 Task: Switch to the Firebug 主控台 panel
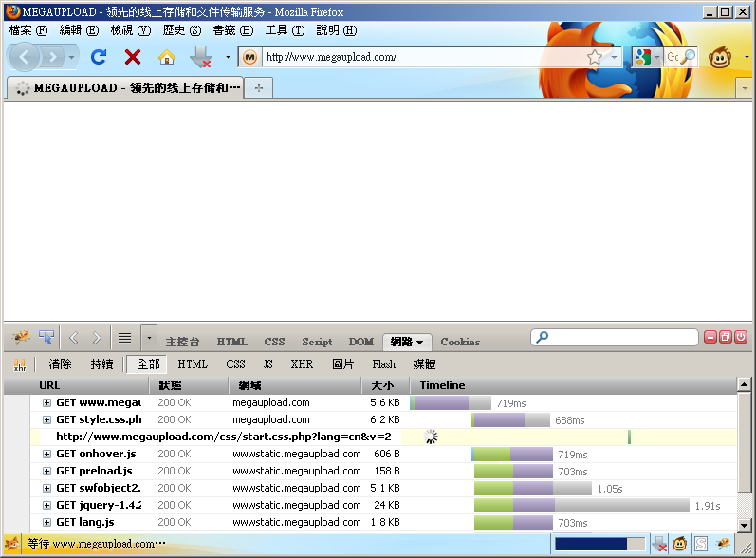(182, 342)
